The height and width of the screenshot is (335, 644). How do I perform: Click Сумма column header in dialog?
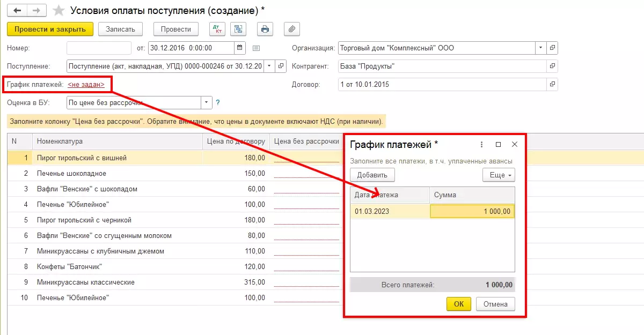tap(472, 195)
